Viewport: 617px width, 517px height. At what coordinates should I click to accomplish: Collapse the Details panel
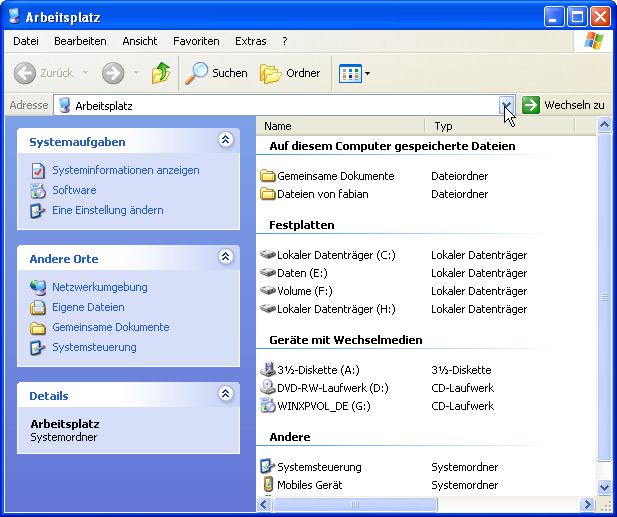(225, 393)
